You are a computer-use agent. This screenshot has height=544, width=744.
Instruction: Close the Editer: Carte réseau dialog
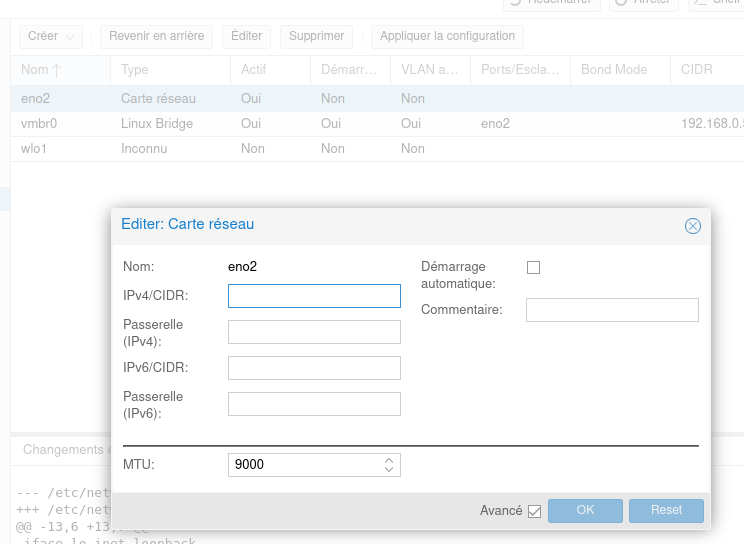pyautogui.click(x=692, y=226)
